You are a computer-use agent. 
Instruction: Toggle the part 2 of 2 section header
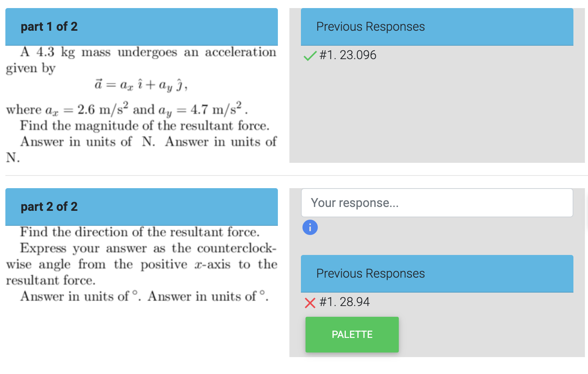tap(141, 207)
